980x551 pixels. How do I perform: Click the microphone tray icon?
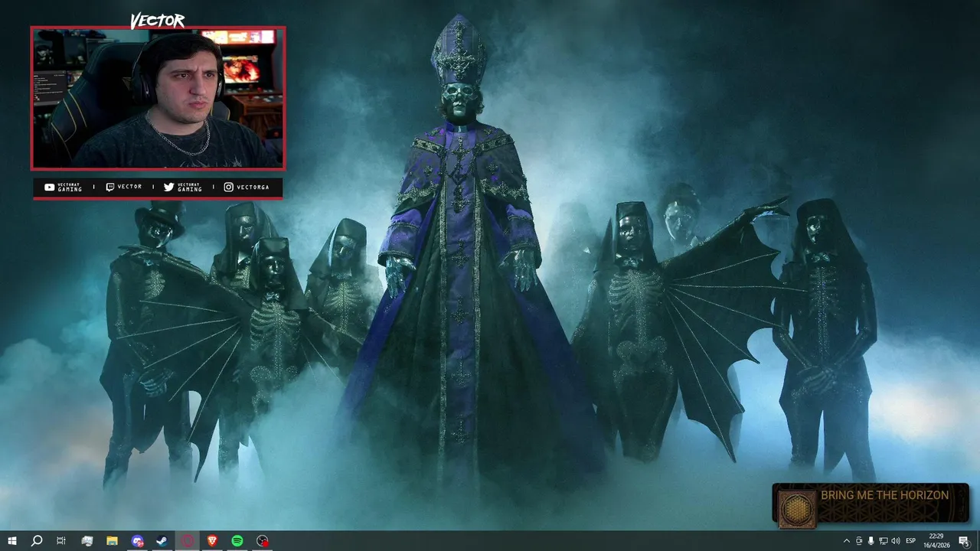(x=871, y=541)
